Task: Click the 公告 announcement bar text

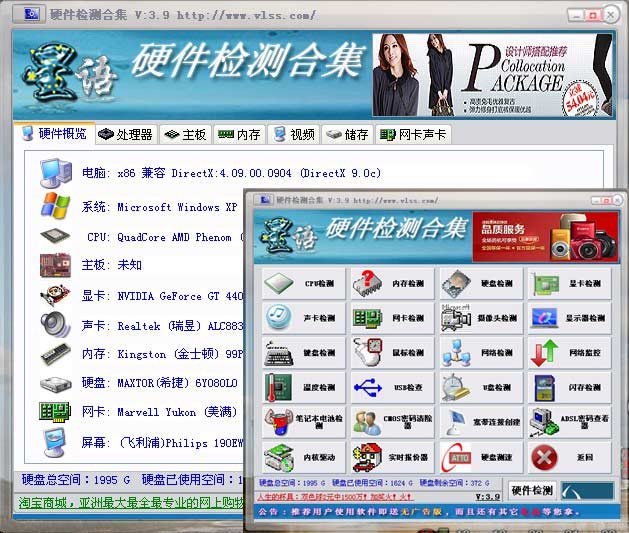Action: pos(419,512)
